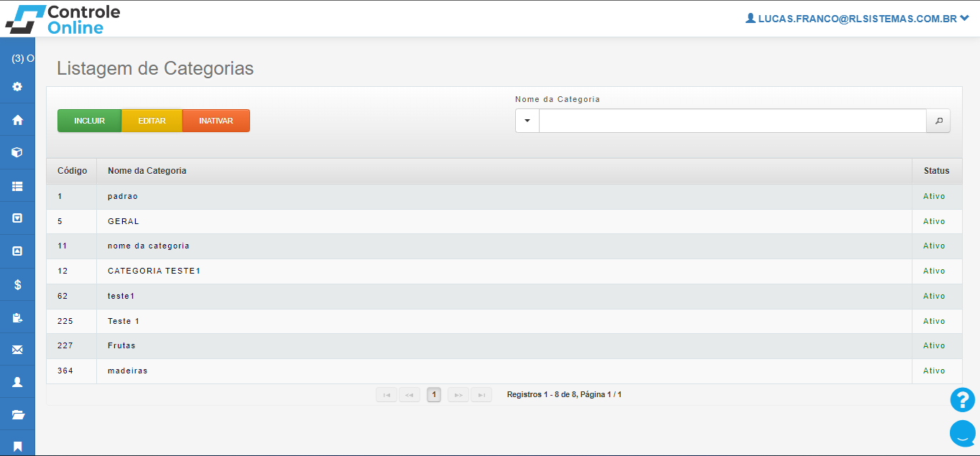
Task: Click the orange INATIVAR button
Action: point(216,121)
